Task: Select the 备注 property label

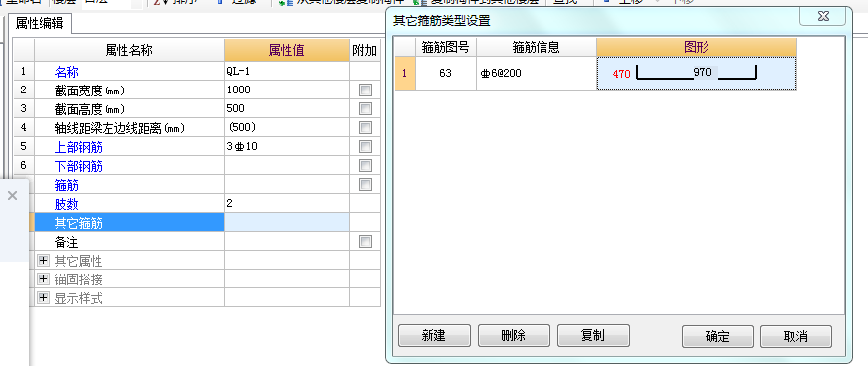Action: pyautogui.click(x=66, y=242)
